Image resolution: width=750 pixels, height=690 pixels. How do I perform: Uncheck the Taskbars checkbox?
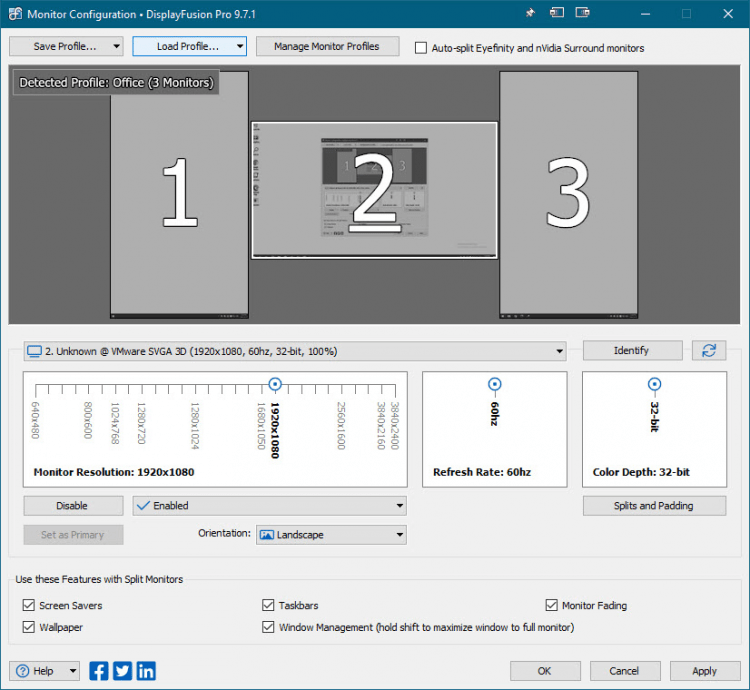(x=268, y=605)
